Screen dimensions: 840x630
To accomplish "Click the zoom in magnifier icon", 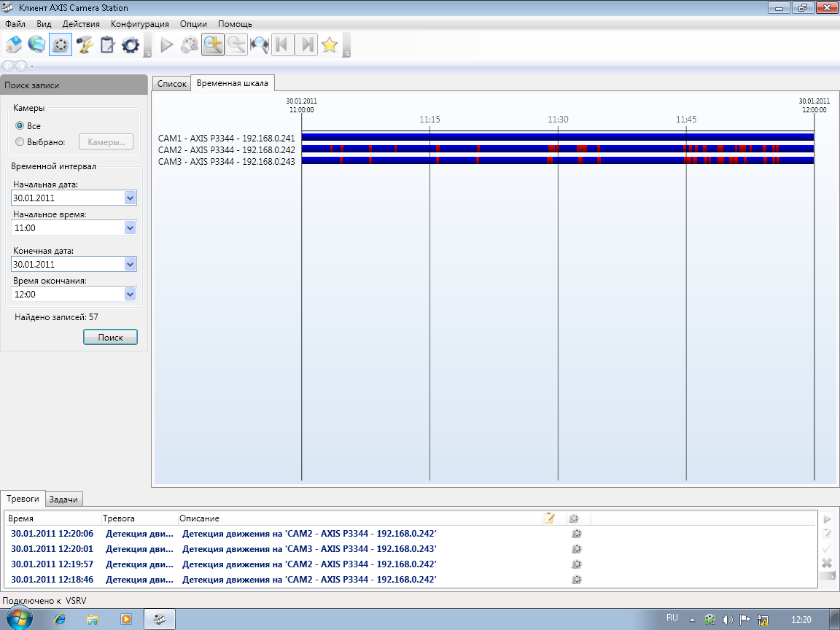I will click(x=212, y=45).
